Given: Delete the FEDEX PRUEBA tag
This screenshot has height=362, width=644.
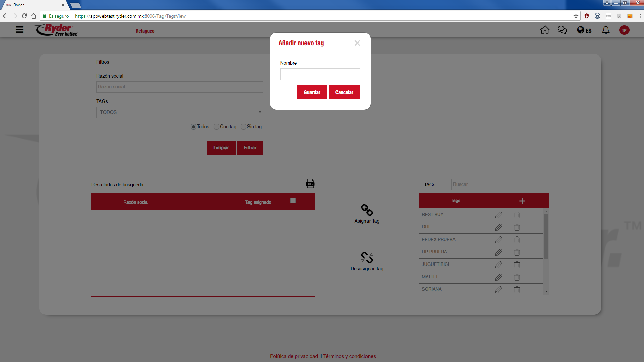Looking at the screenshot, I should click(517, 240).
